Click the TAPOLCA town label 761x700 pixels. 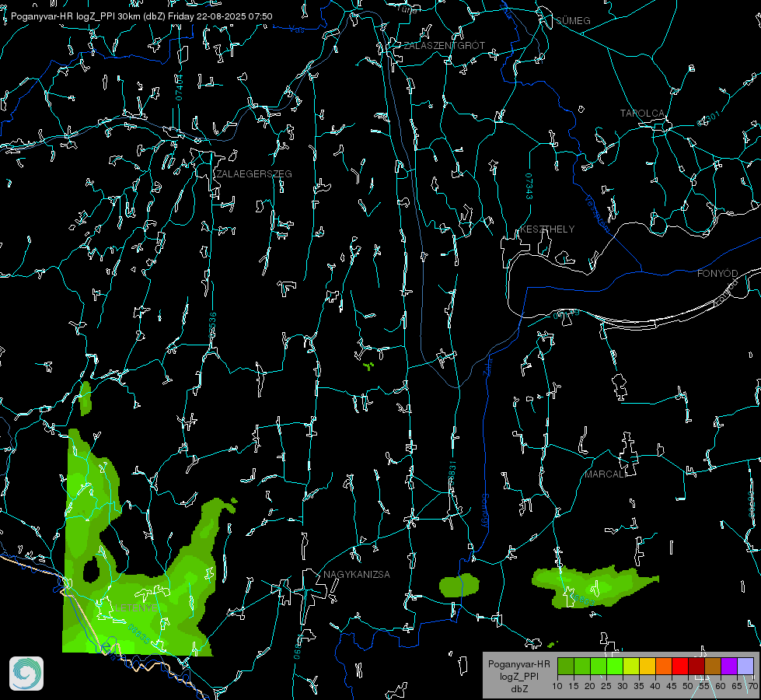[642, 114]
